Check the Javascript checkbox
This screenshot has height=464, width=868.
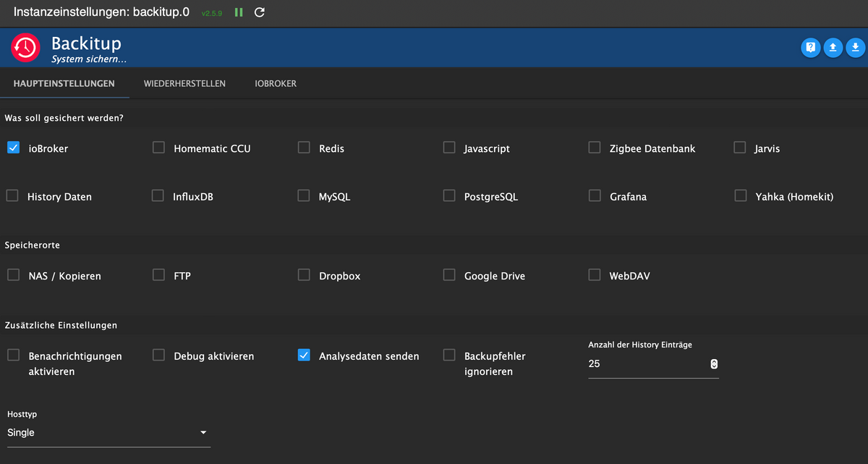pos(449,148)
